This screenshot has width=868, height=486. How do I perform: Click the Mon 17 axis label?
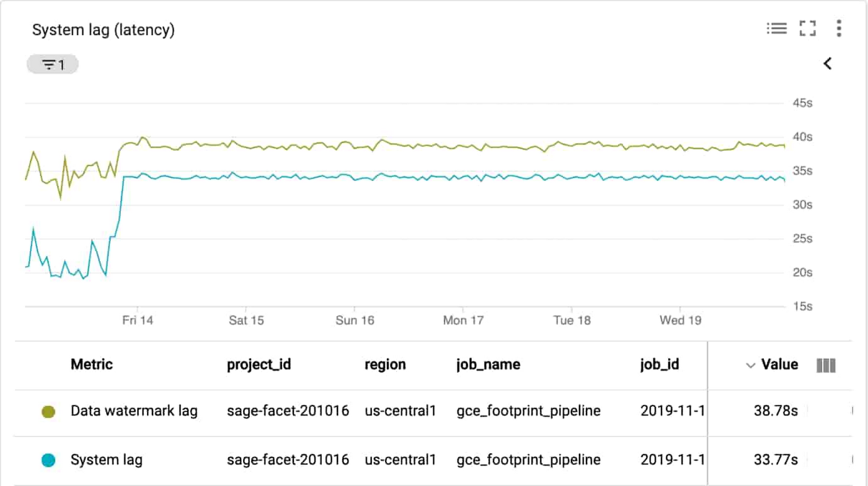click(463, 320)
